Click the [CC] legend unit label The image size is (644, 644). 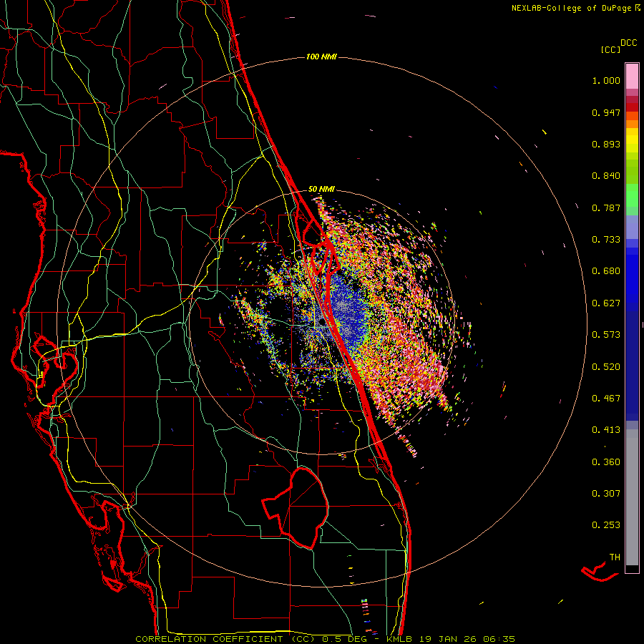[611, 49]
